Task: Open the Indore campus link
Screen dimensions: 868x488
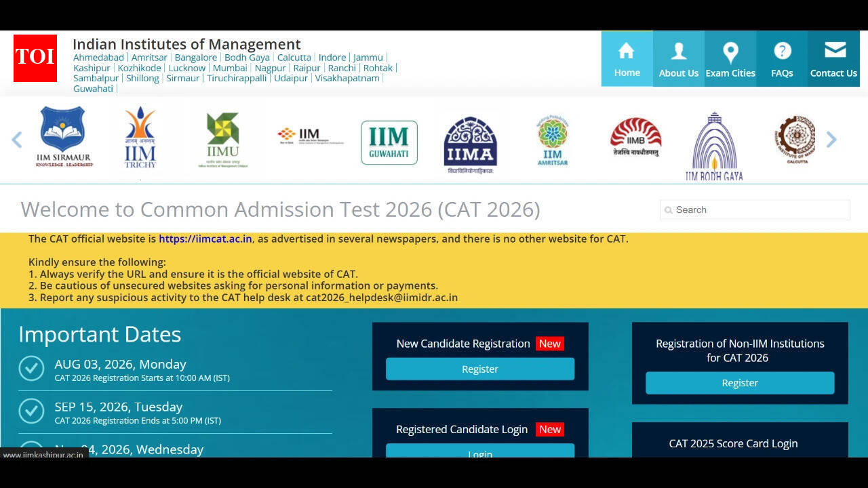Action: 332,58
